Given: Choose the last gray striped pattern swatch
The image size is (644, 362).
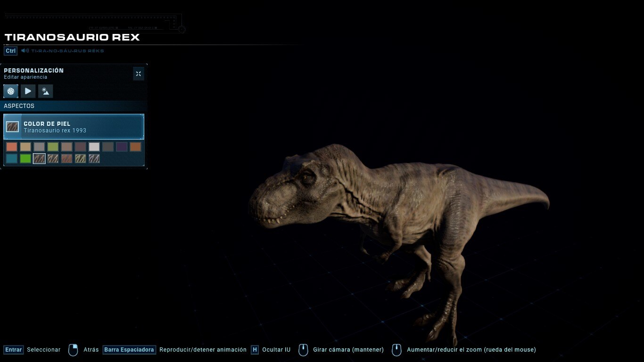Looking at the screenshot, I should (94, 158).
